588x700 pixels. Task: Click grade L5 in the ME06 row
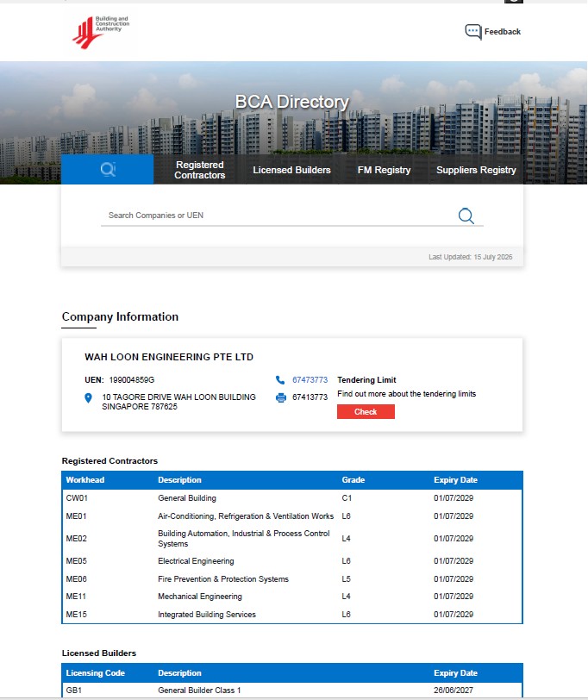point(346,579)
